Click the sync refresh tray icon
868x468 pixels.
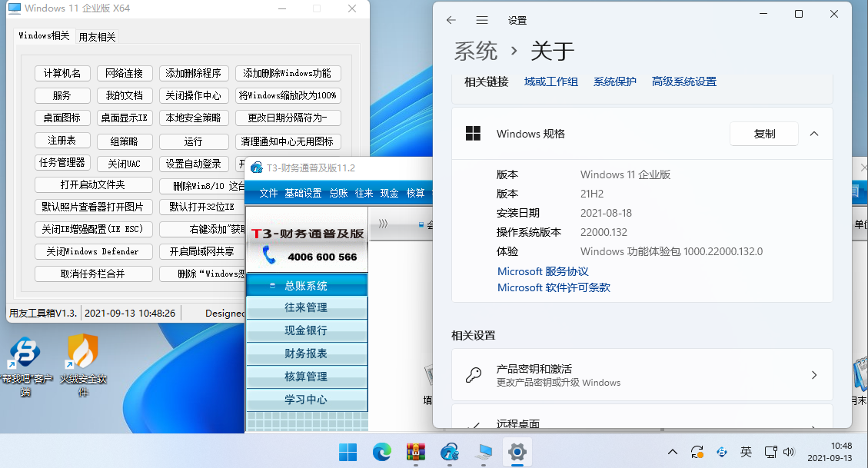697,452
